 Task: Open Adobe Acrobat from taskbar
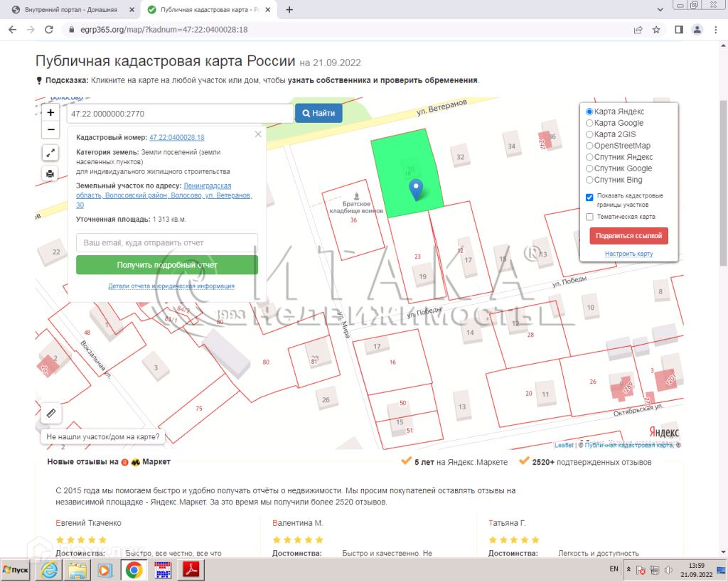pos(191,570)
